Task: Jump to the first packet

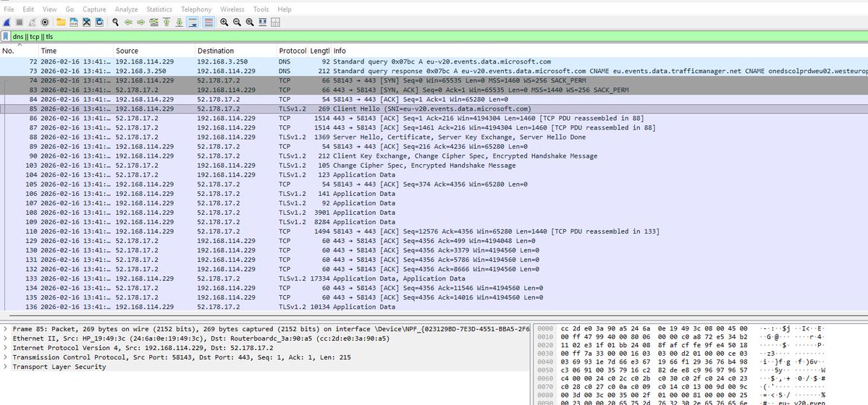Action: [x=166, y=22]
